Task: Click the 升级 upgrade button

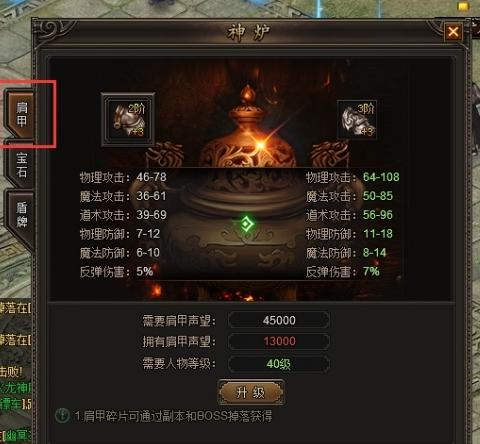Action: click(251, 393)
